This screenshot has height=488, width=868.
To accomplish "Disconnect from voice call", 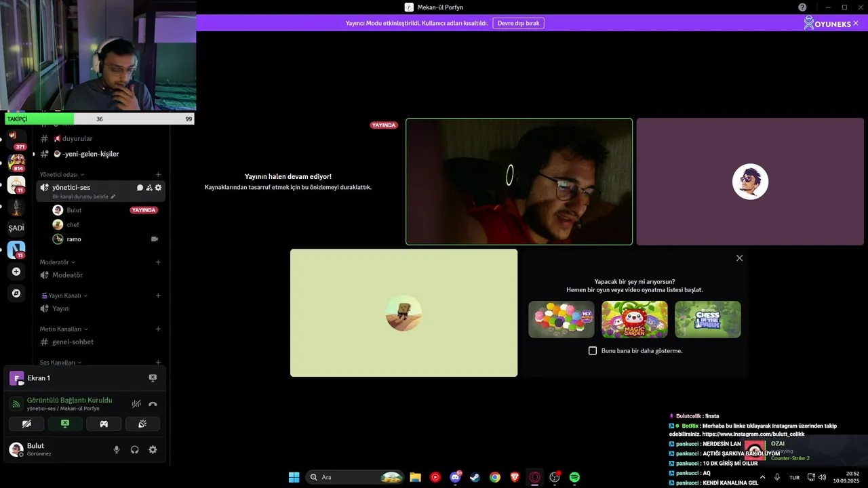I will click(x=153, y=404).
